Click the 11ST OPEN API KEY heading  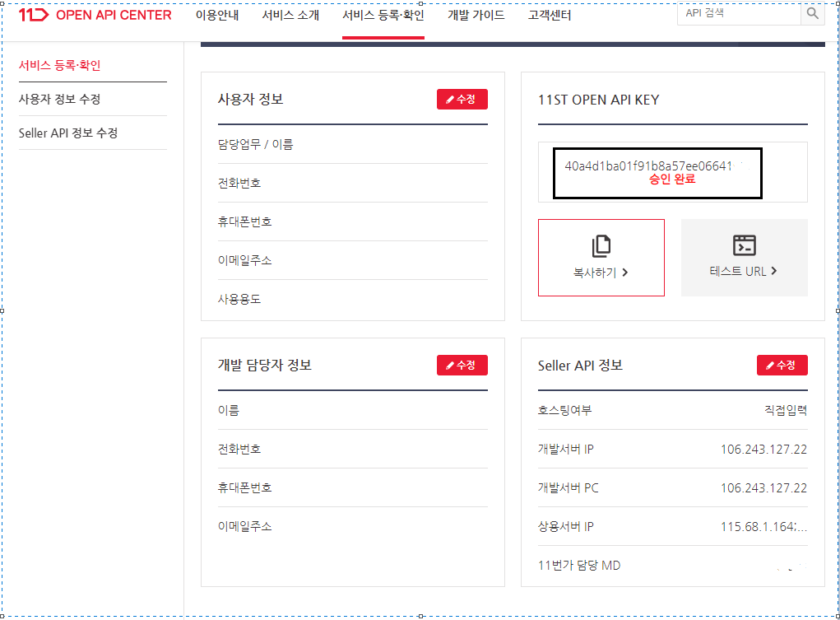tap(598, 100)
